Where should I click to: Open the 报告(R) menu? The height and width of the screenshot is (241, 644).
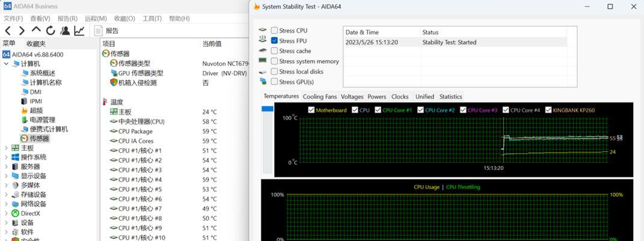tap(67, 19)
